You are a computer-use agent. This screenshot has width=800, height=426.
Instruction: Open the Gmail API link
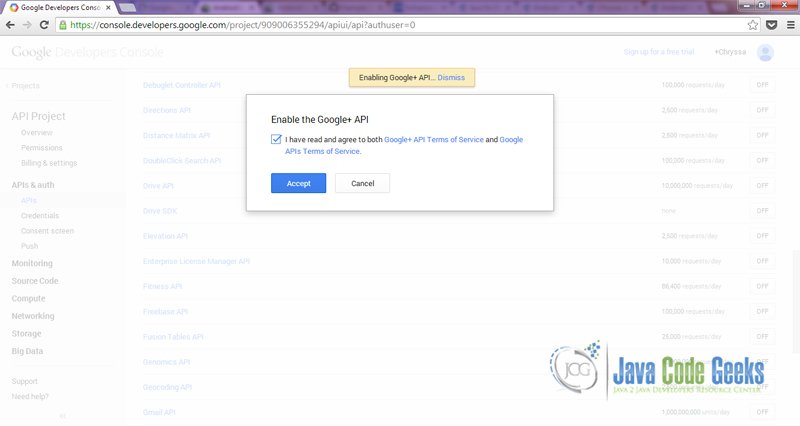point(159,412)
